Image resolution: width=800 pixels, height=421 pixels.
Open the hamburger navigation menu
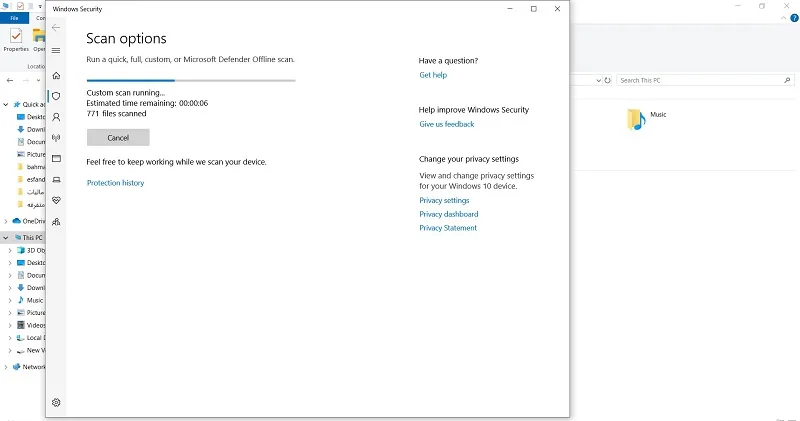click(x=56, y=51)
